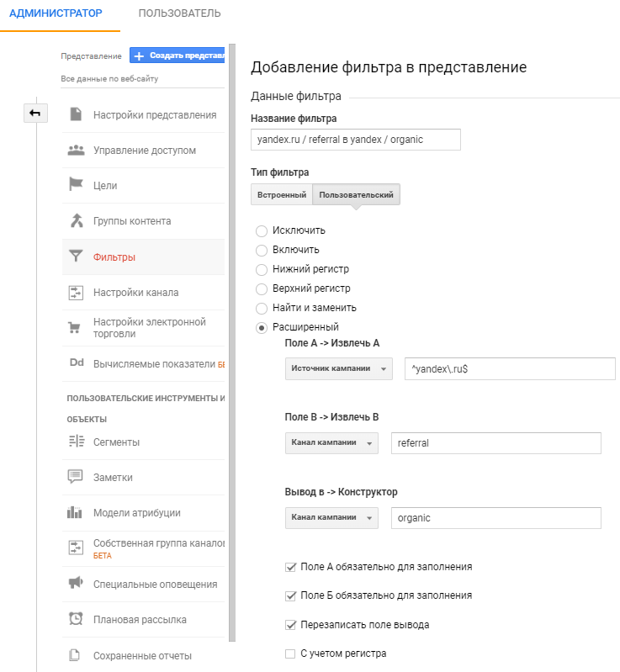The image size is (620, 672).
Task: Click the Dd calculated metrics icon
Action: tap(77, 362)
